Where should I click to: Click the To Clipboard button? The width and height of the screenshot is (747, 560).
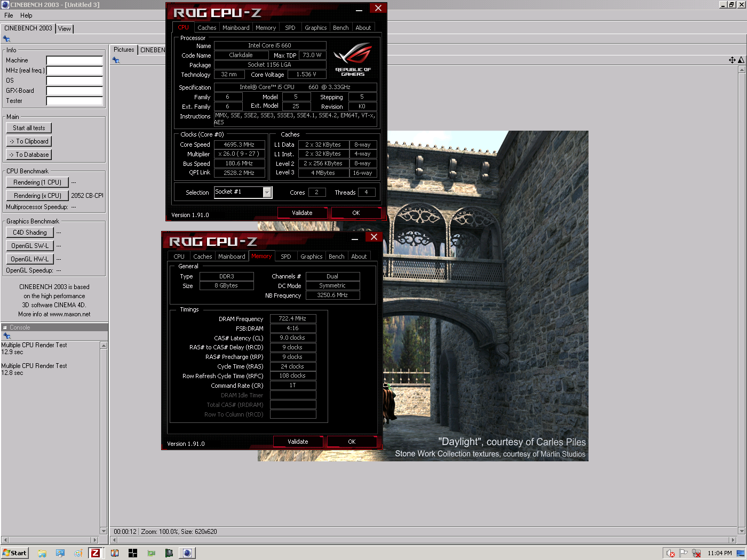(x=29, y=141)
